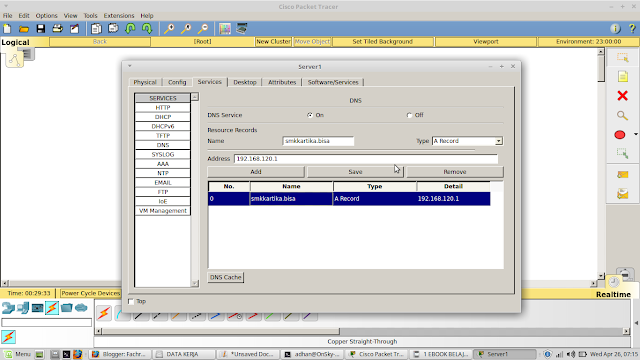Switch to the Software/Services tab
Image resolution: width=640 pixels, height=360 pixels.
[x=333, y=82]
